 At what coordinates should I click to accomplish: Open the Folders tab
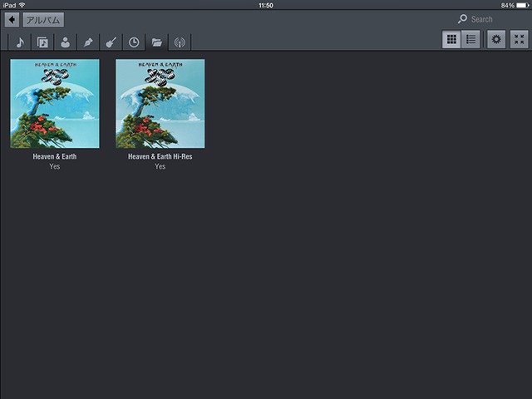[156, 42]
